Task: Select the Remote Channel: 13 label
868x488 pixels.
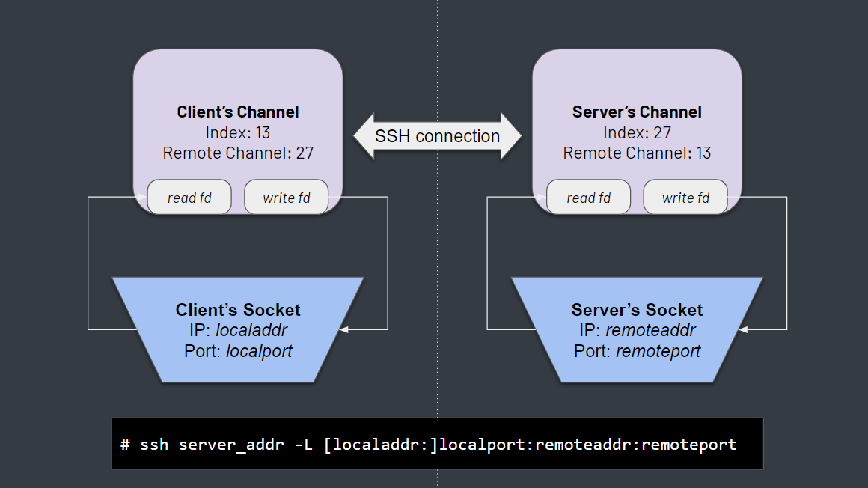Action: point(636,153)
